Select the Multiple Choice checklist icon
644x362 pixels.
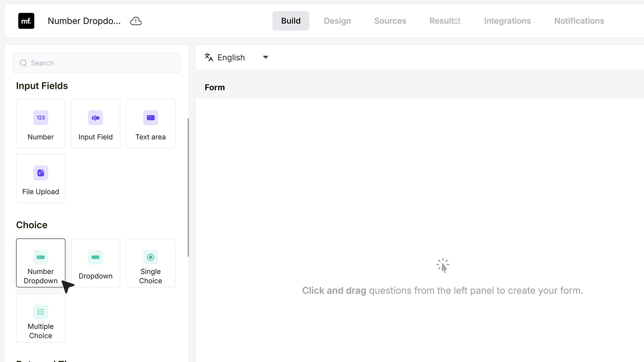[41, 312]
